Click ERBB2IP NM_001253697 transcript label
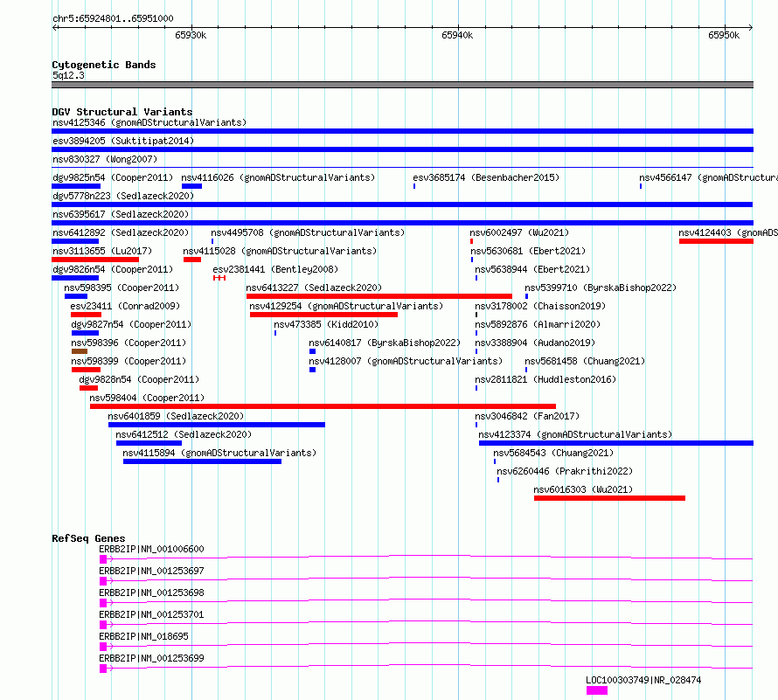Image resolution: width=778 pixels, height=700 pixels. pyautogui.click(x=151, y=571)
